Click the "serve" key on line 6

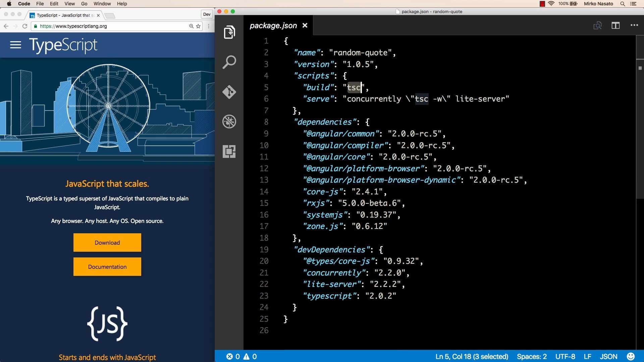click(319, 99)
